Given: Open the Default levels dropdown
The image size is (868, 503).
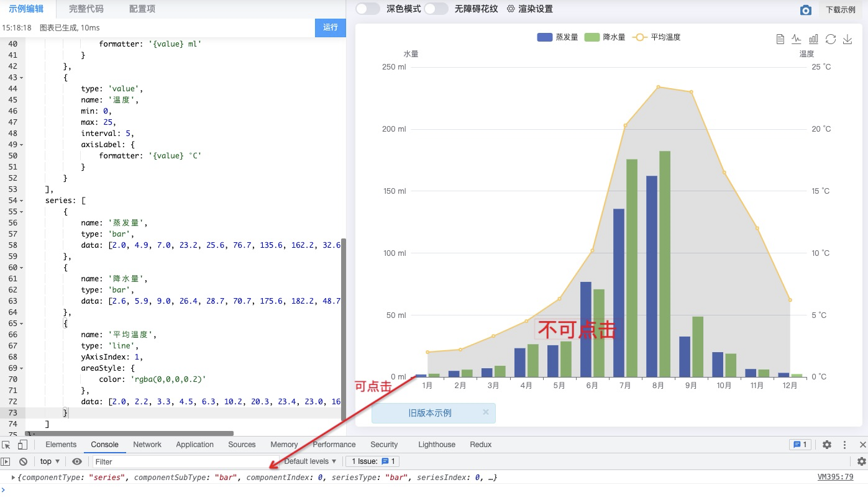Looking at the screenshot, I should [x=309, y=461].
